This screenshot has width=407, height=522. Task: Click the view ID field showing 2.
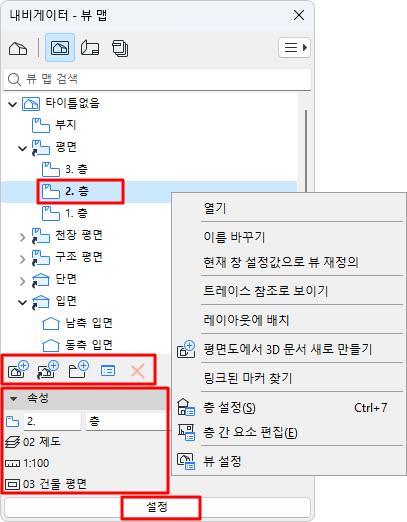(x=52, y=422)
